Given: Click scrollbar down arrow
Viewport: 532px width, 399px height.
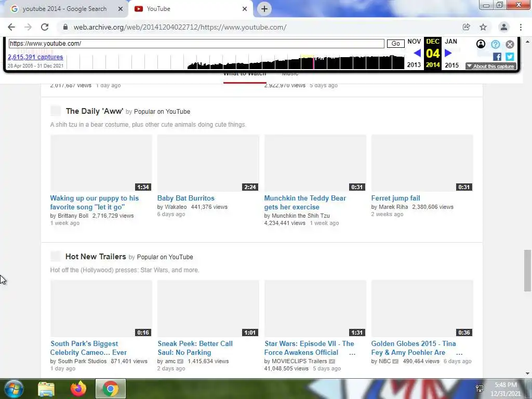Looking at the screenshot, I should 527,374.
